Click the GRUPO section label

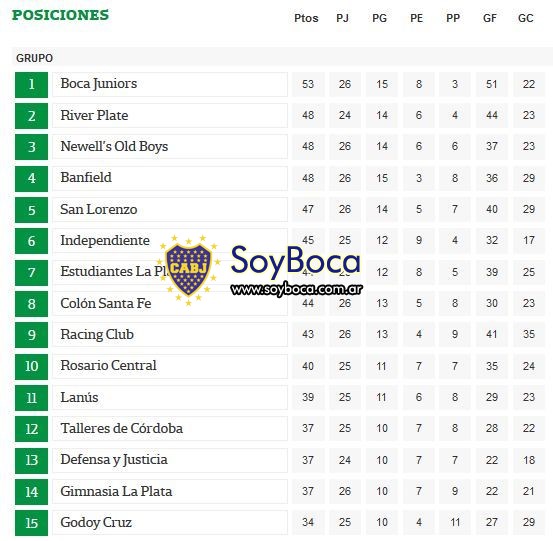pyautogui.click(x=35, y=58)
